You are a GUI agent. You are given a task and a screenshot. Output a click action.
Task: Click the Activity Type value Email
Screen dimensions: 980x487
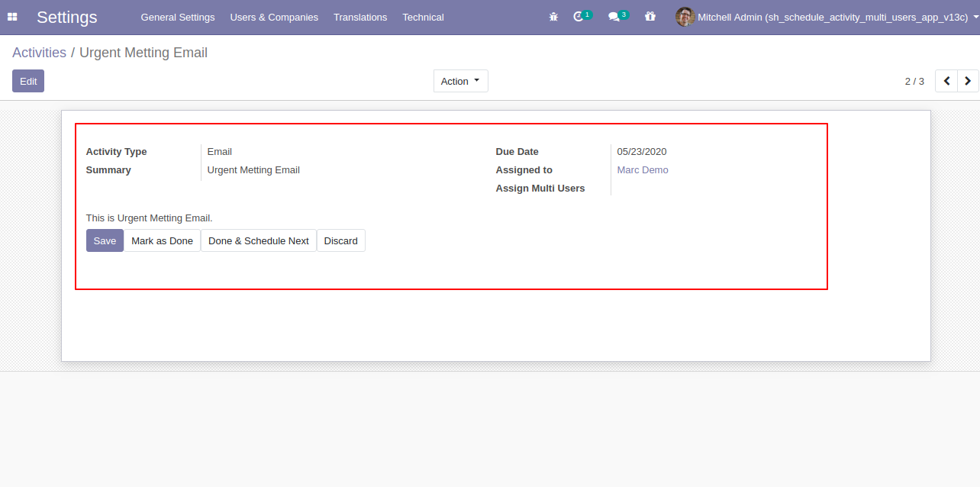point(220,152)
